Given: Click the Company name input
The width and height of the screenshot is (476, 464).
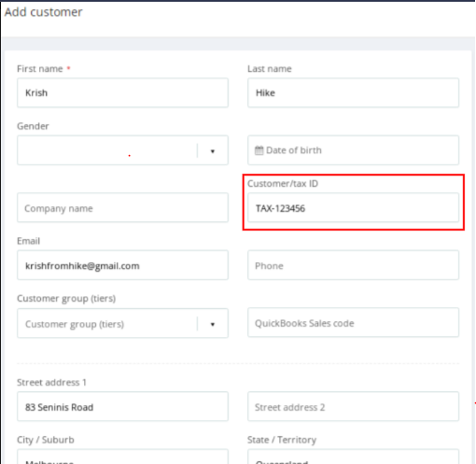Looking at the screenshot, I should click(122, 207).
